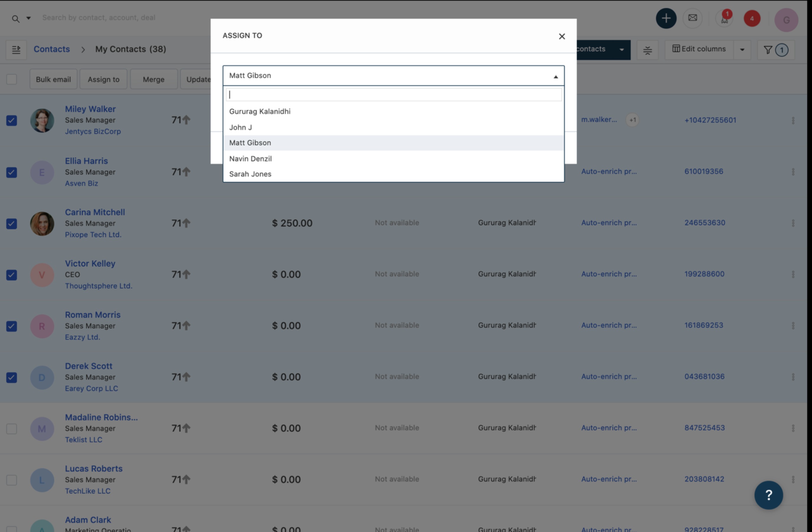812x532 pixels.
Task: Click the red badge showing 4
Action: [x=752, y=19]
